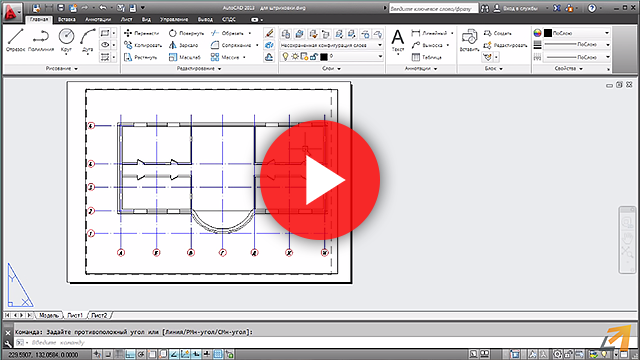Image resolution: width=640 pixels, height=360 pixels.
Task: Play the video with red button
Action: [320, 180]
